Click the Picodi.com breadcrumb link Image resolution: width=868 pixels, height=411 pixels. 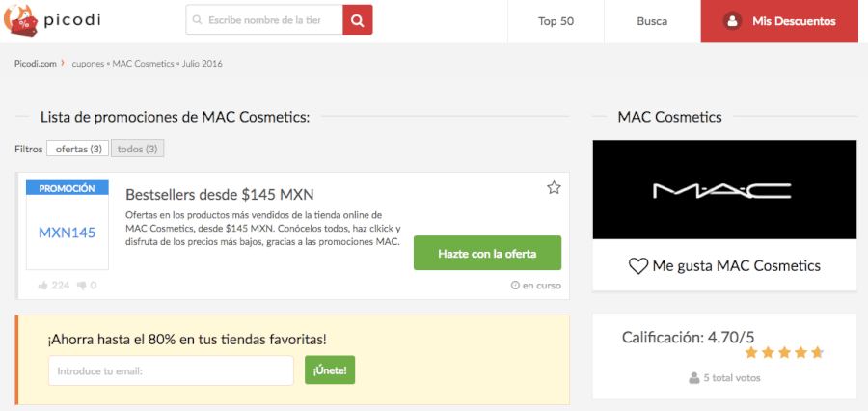(x=36, y=64)
